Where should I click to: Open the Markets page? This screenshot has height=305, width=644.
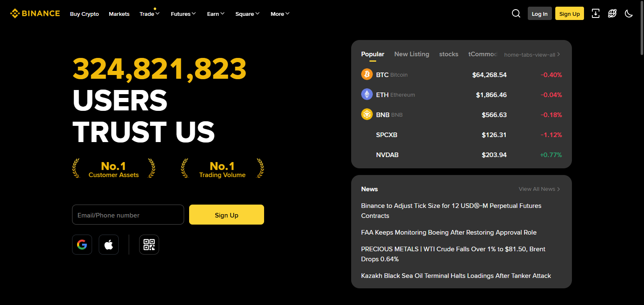119,14
